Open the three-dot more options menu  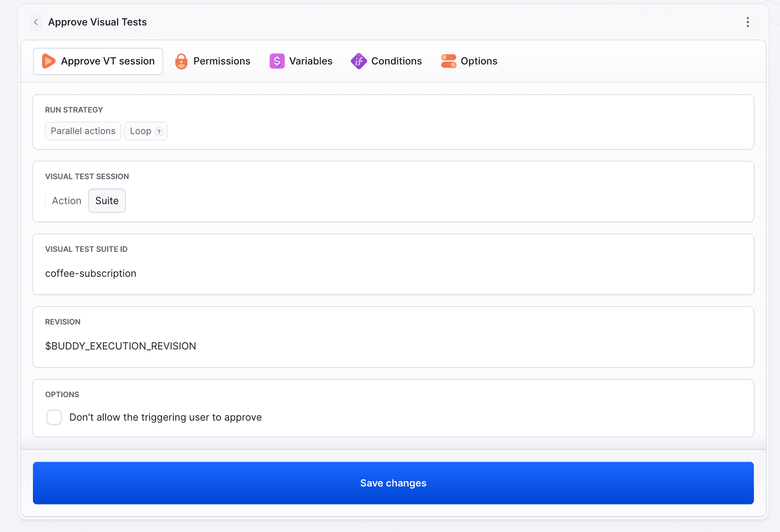tap(747, 22)
